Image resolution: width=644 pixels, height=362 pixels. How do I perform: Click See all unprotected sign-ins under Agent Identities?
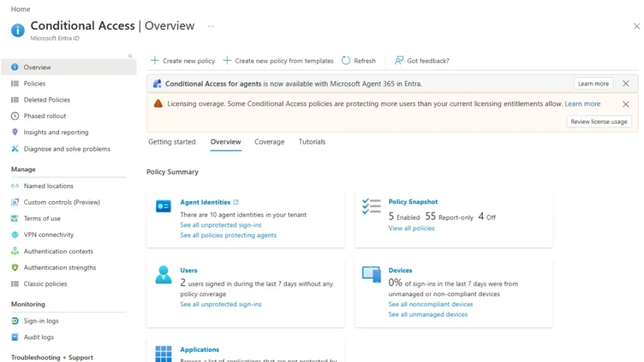[221, 225]
